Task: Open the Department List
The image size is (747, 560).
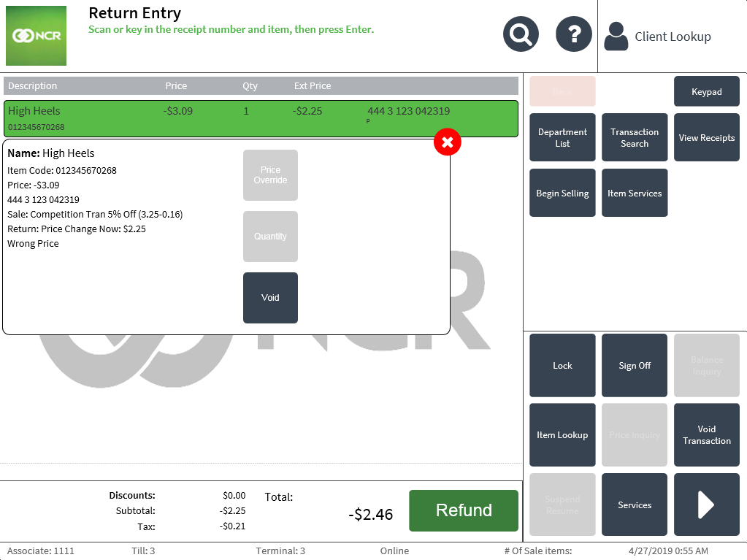Action: click(562, 137)
